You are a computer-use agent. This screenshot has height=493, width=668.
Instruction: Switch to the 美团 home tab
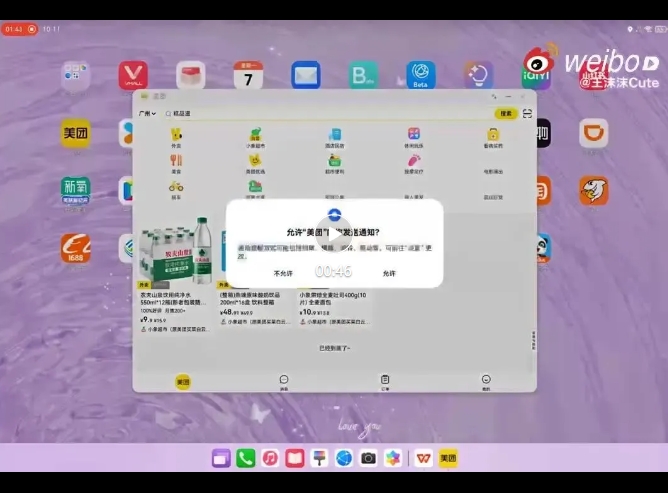[183, 381]
